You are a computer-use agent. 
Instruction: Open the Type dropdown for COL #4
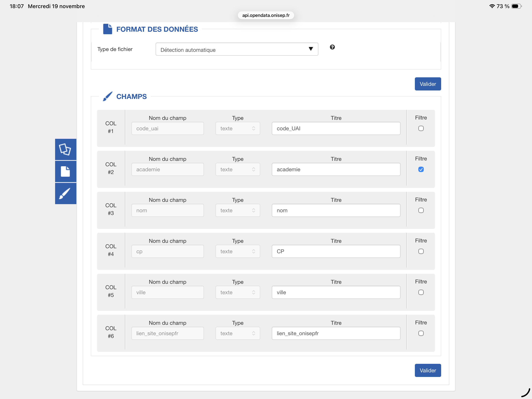point(237,251)
